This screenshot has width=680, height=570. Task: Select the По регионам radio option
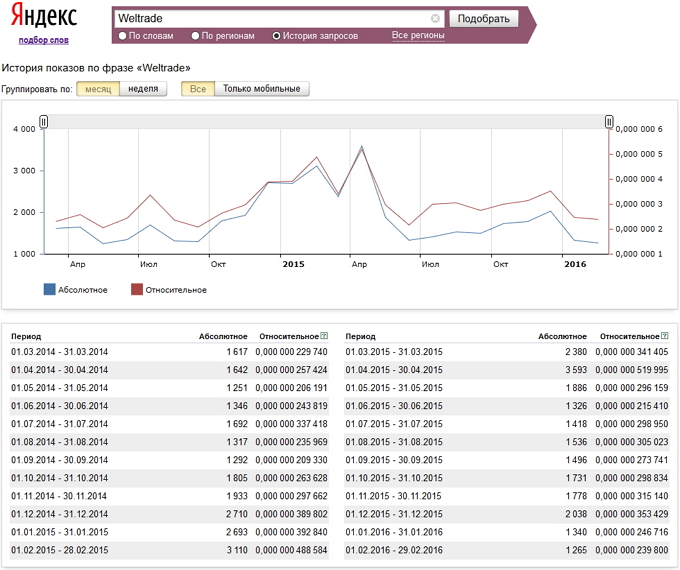click(195, 36)
